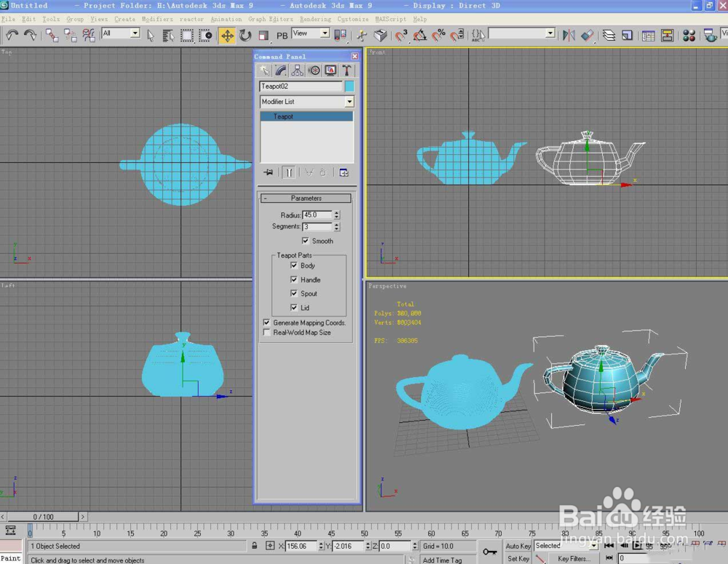Click Use Pivot Point Center icon
The width and height of the screenshot is (728, 564).
click(340, 35)
